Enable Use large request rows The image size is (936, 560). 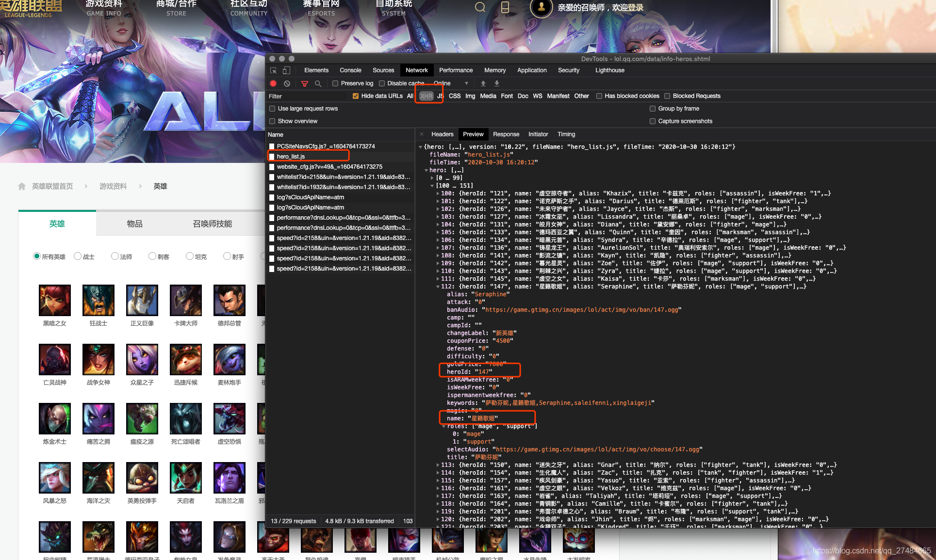coord(272,109)
